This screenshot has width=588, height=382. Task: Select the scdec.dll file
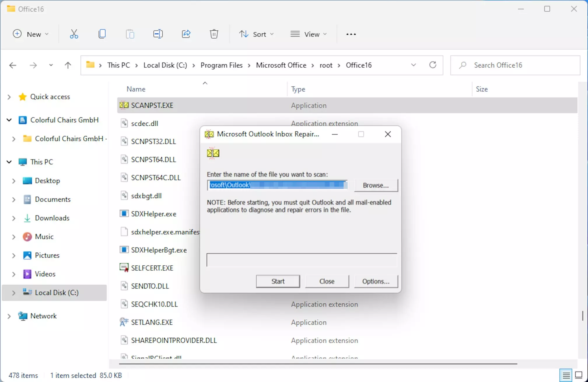tap(144, 123)
